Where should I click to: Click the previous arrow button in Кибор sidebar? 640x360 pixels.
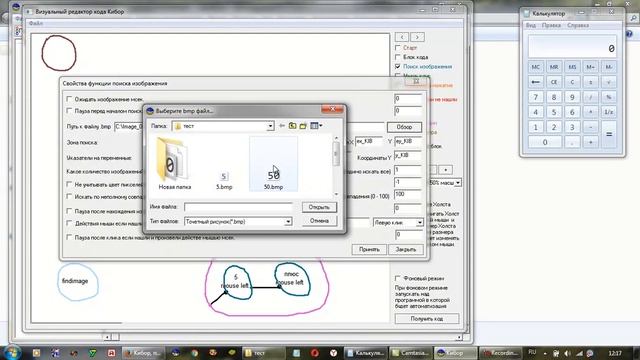(402, 37)
